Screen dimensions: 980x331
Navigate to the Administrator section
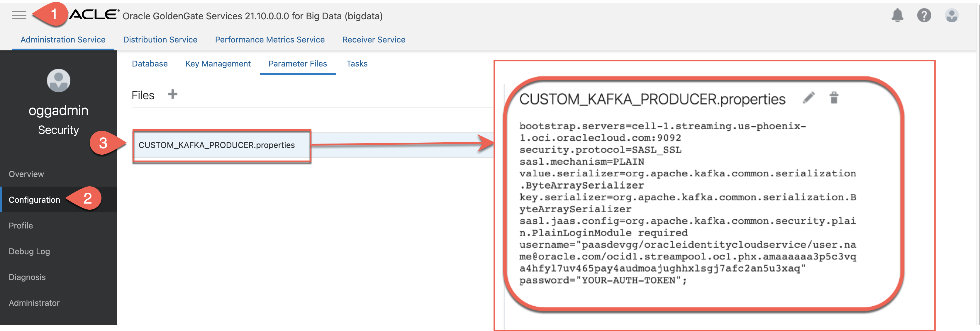[34, 303]
